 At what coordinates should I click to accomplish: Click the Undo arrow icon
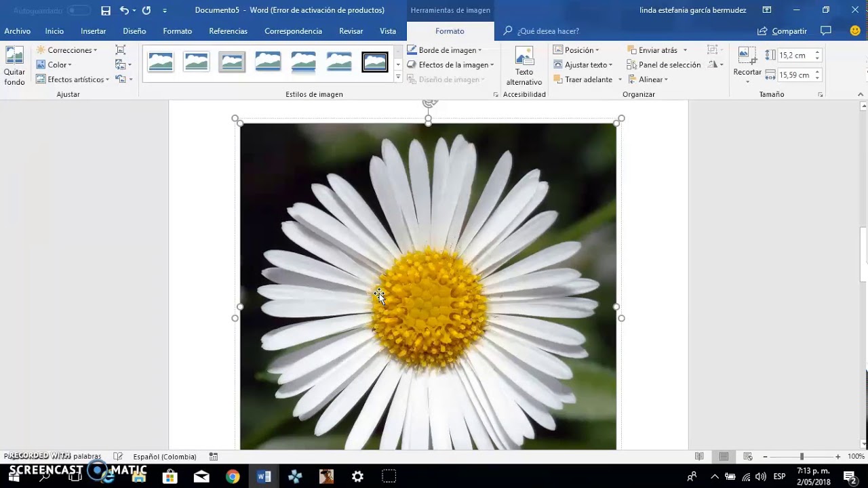(x=124, y=10)
